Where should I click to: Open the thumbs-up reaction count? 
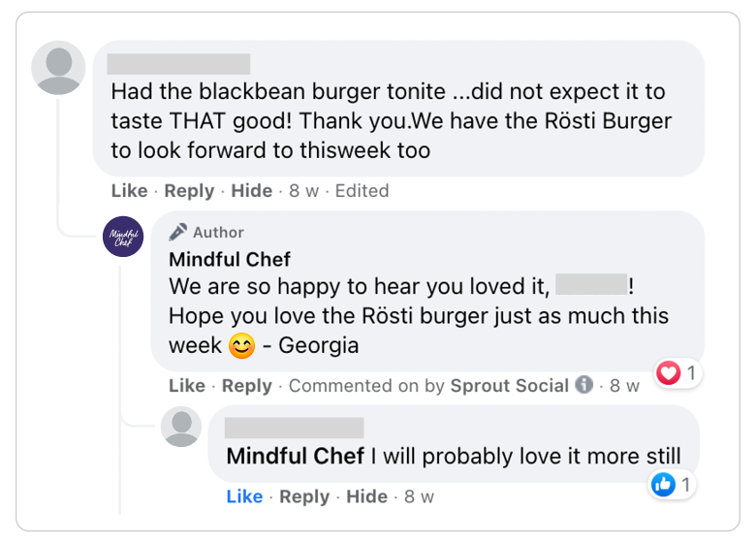click(672, 484)
